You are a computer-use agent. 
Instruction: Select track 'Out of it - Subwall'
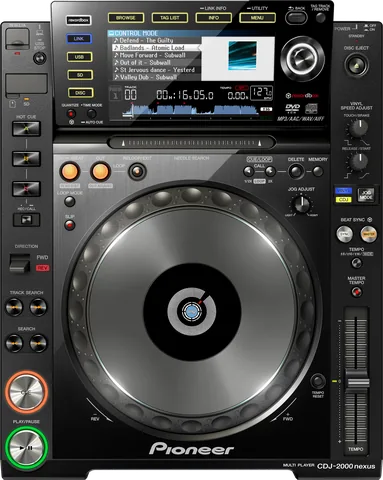(156, 63)
